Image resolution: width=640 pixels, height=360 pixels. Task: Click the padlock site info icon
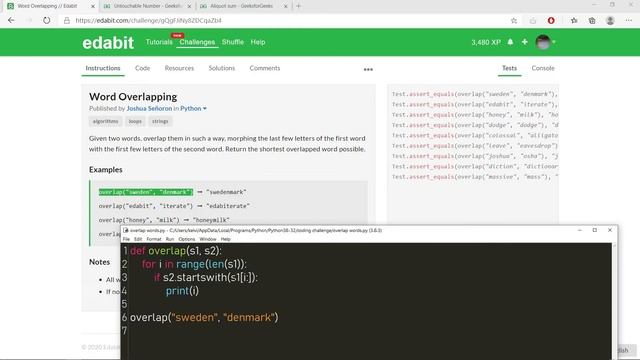click(x=67, y=20)
